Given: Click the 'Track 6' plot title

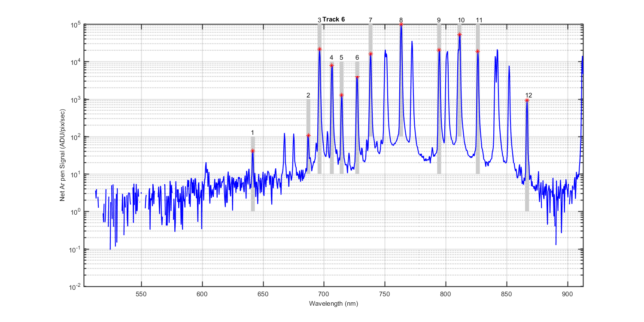Looking at the screenshot, I should (x=334, y=19).
